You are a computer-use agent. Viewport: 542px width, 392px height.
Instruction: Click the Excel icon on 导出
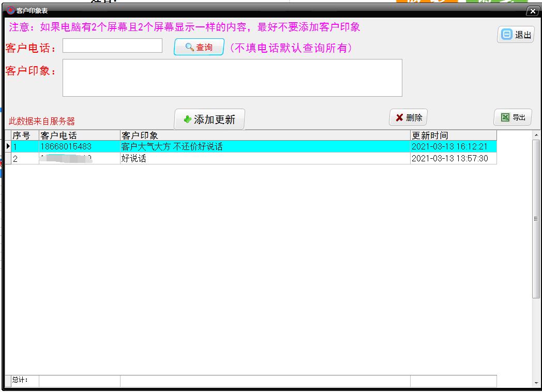coord(505,117)
